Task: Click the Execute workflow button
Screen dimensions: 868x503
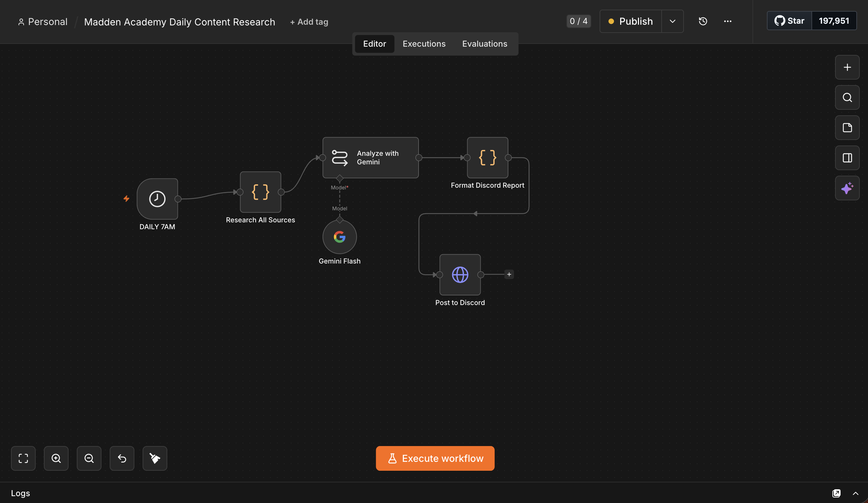Action: 435,458
